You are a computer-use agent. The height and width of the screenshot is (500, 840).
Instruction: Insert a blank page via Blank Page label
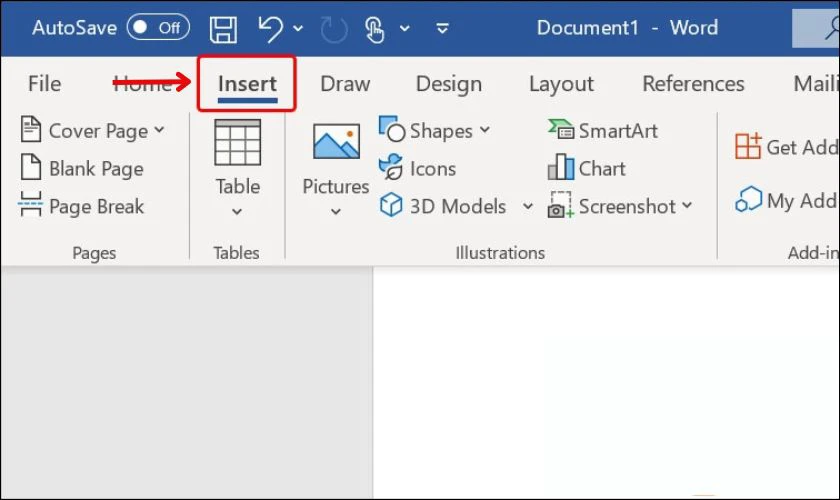pyautogui.click(x=96, y=169)
